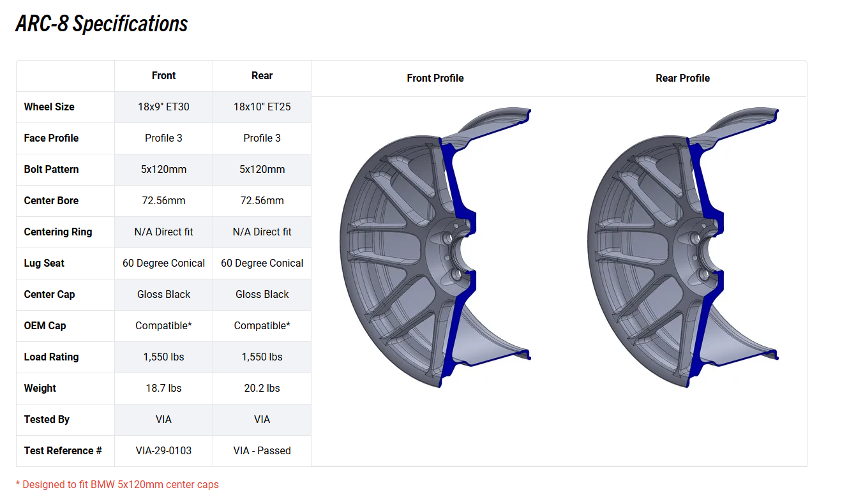This screenshot has width=856, height=504.
Task: Click the VIA-29-0103 test reference
Action: tap(163, 450)
